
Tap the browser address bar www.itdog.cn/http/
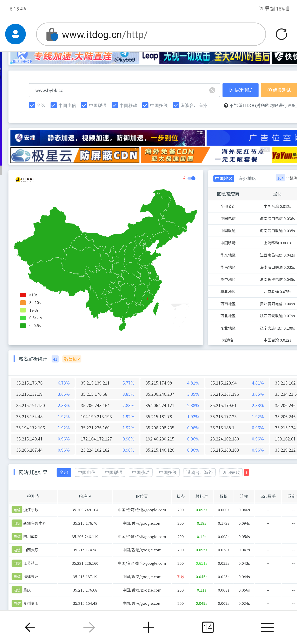pyautogui.click(x=151, y=34)
